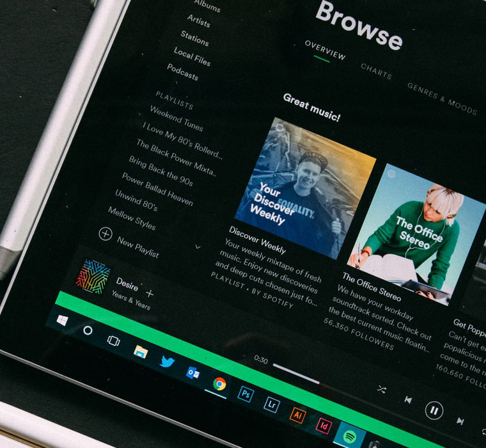The image size is (486, 448).
Task: Click the Great music! heading
Action: click(x=311, y=108)
